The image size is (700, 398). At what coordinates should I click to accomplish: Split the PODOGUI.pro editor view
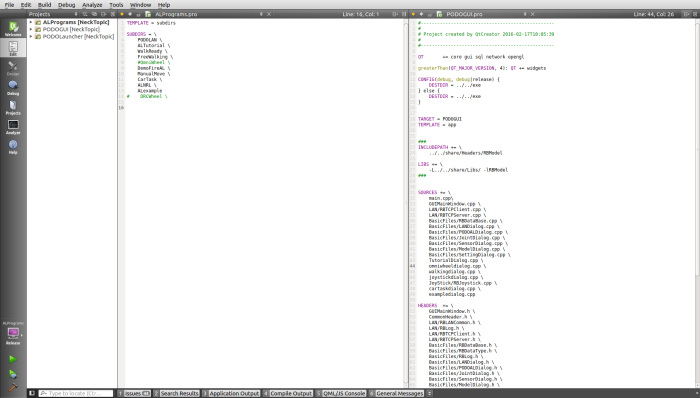click(687, 14)
